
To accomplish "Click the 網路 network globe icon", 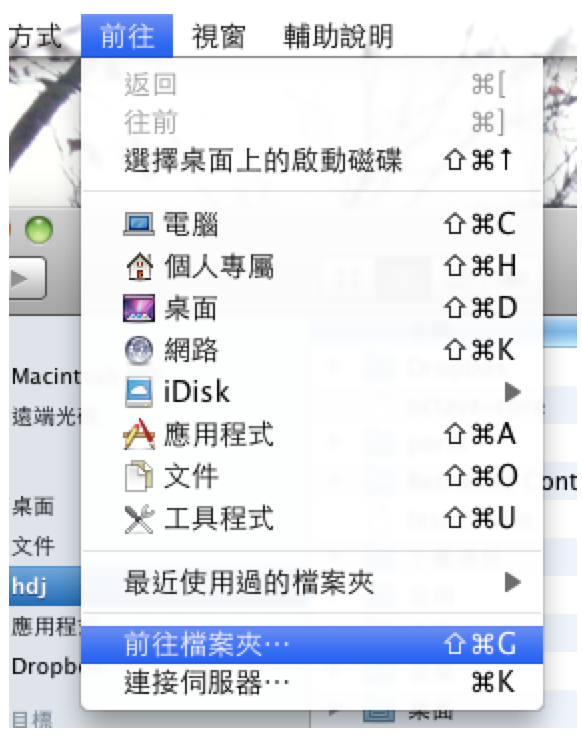I will [x=139, y=351].
